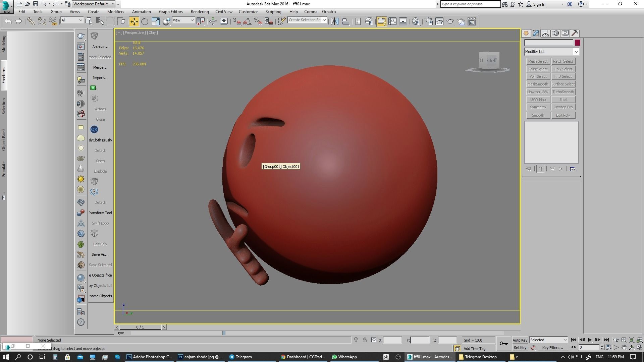Open the Utilities hammer panel tab
Viewport: 644px width, 362px height.
(575, 33)
